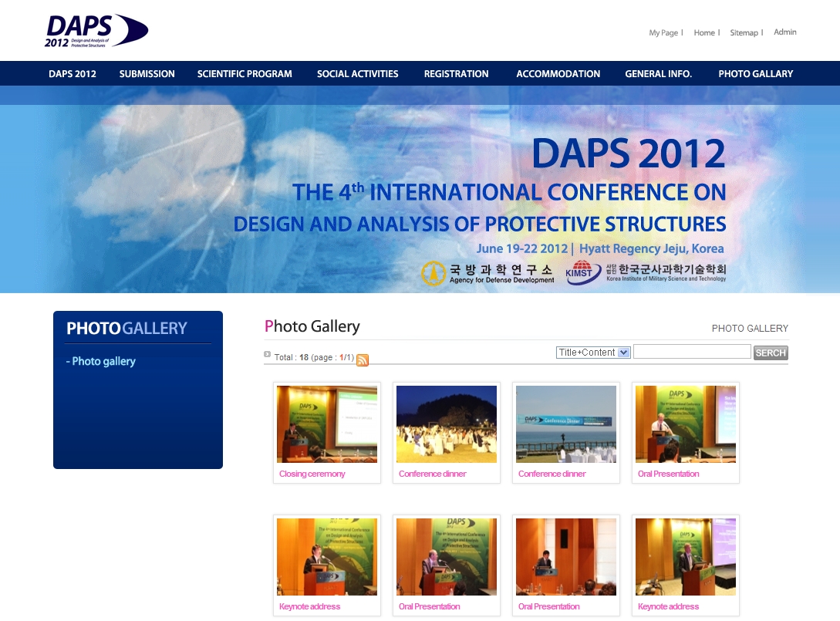This screenshot has height=621, width=840.
Task: Open the PHOTO GALLARY menu
Action: click(x=755, y=74)
